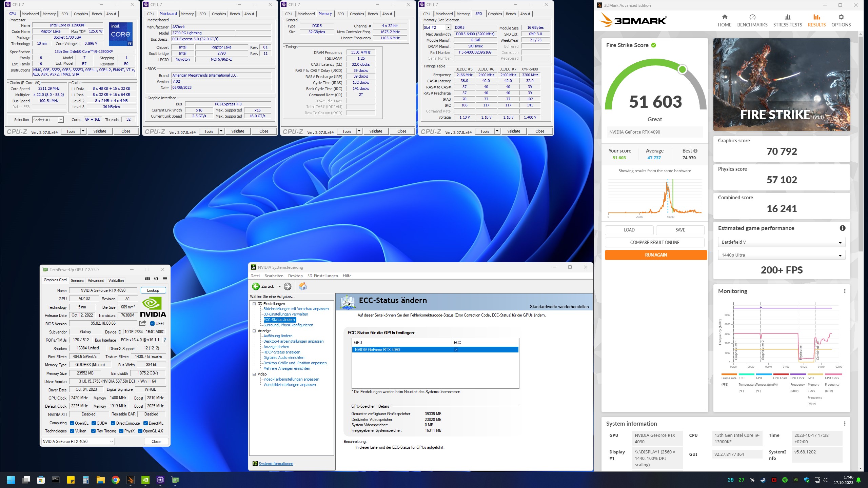This screenshot has width=868, height=488.
Task: Click Validate in the CPU-Z Memory window
Action: pyautogui.click(x=376, y=131)
